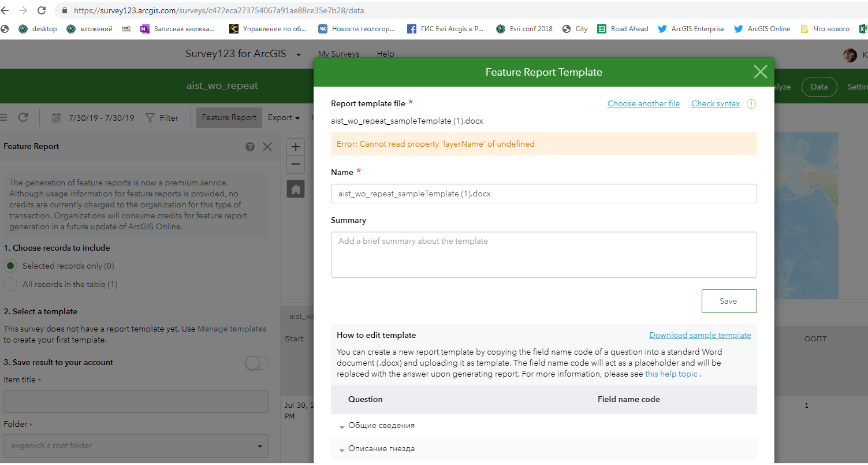Click the Feature Report toolbar button
This screenshot has height=465, width=868.
[229, 117]
